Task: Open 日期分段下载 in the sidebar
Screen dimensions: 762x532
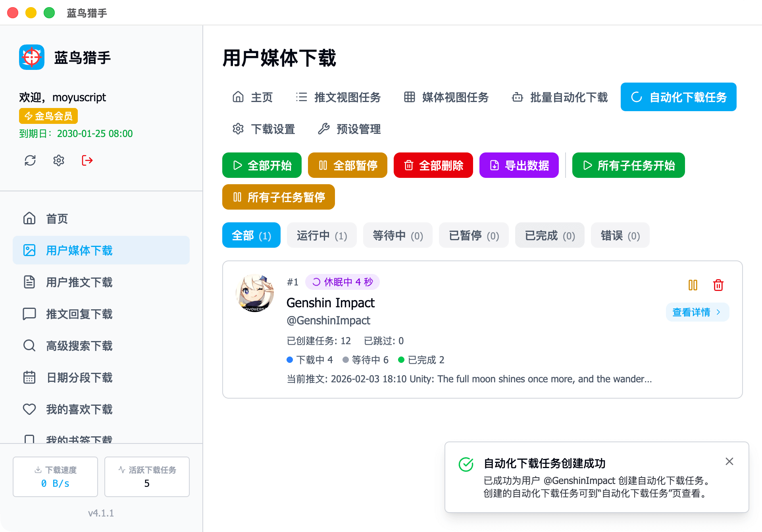Action: click(x=79, y=378)
